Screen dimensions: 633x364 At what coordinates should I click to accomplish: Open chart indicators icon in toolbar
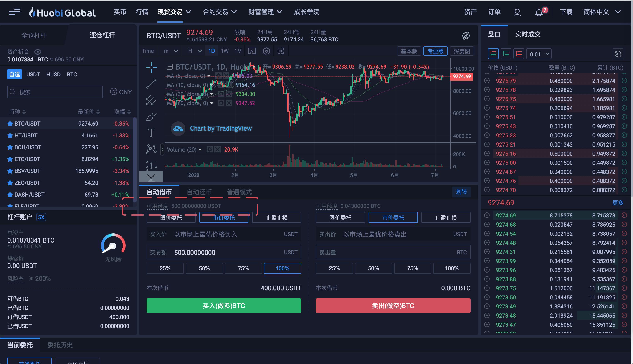252,51
